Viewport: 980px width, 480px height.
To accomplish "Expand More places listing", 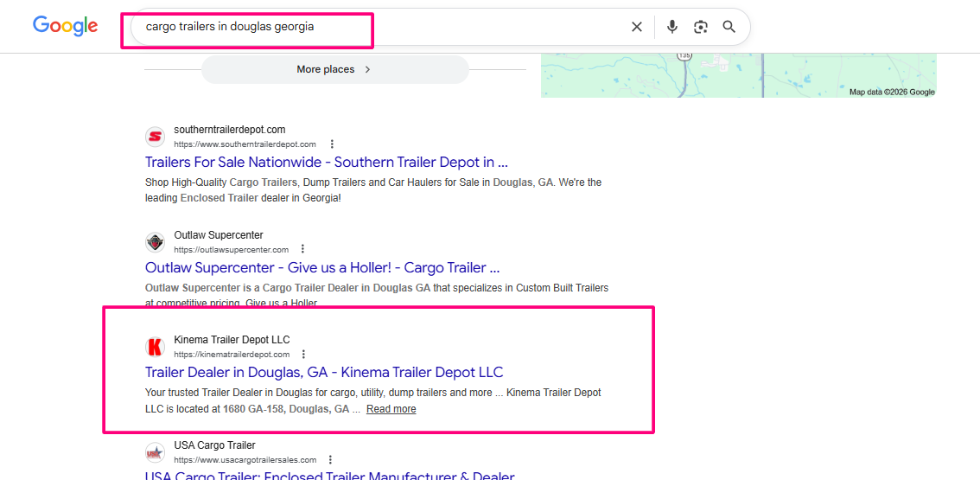I will [x=334, y=69].
